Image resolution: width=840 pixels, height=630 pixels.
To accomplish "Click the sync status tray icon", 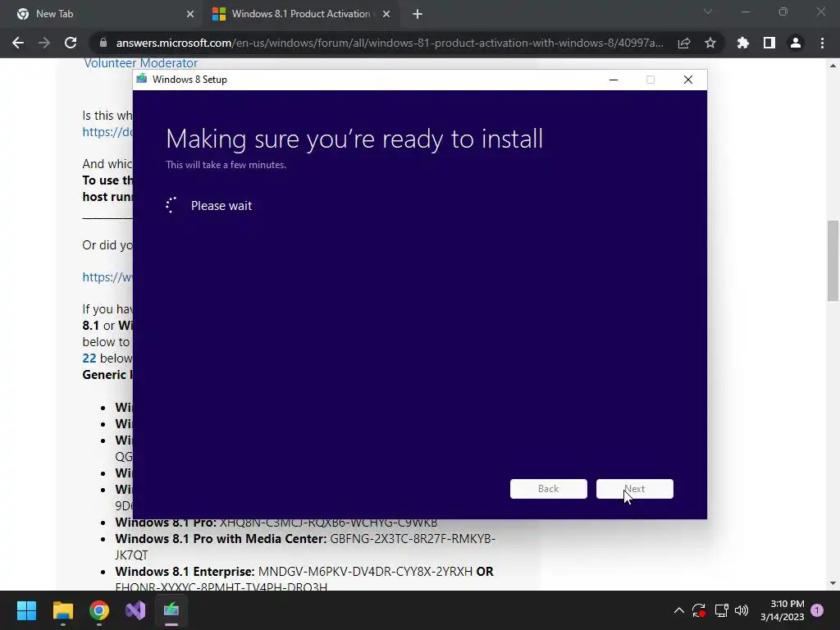I will [x=699, y=610].
